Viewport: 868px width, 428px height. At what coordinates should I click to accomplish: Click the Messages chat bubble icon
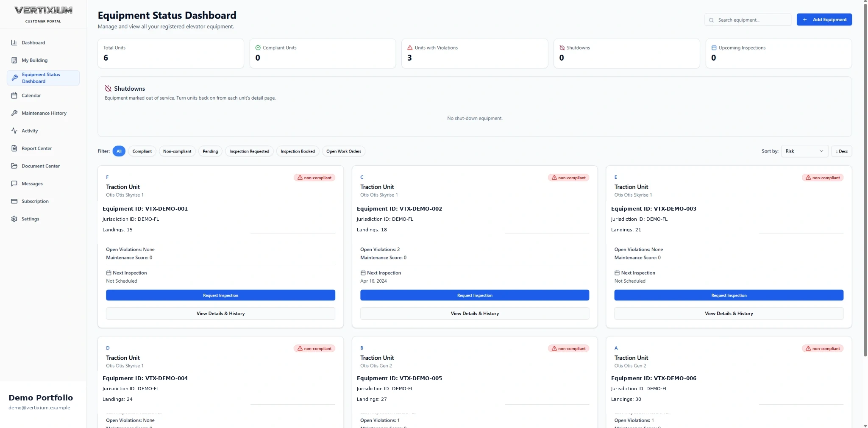click(x=14, y=183)
